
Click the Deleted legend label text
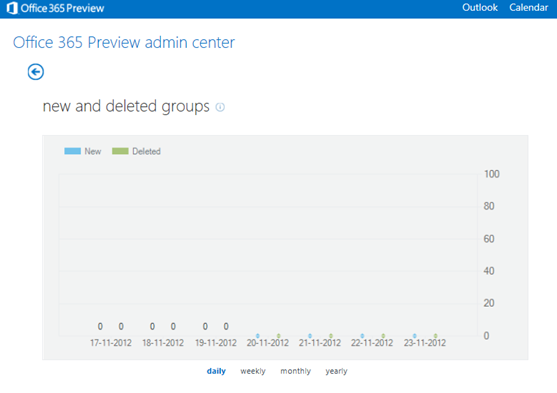pyautogui.click(x=146, y=151)
